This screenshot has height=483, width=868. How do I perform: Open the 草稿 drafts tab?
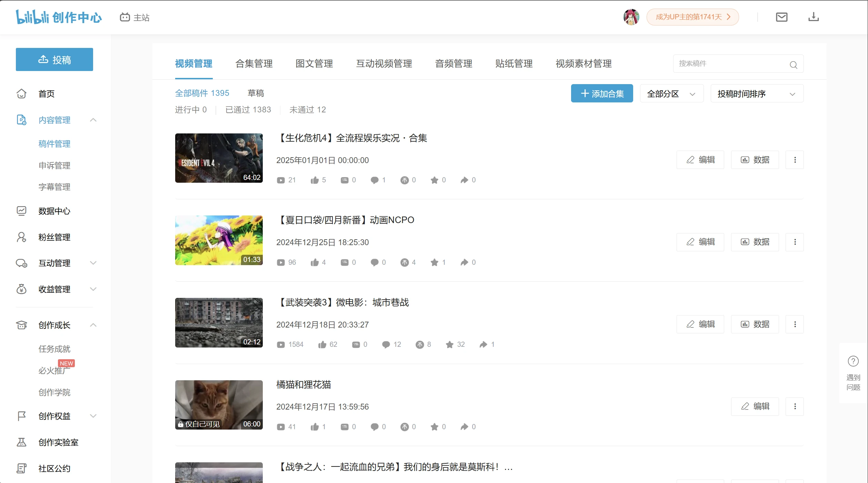click(x=256, y=93)
